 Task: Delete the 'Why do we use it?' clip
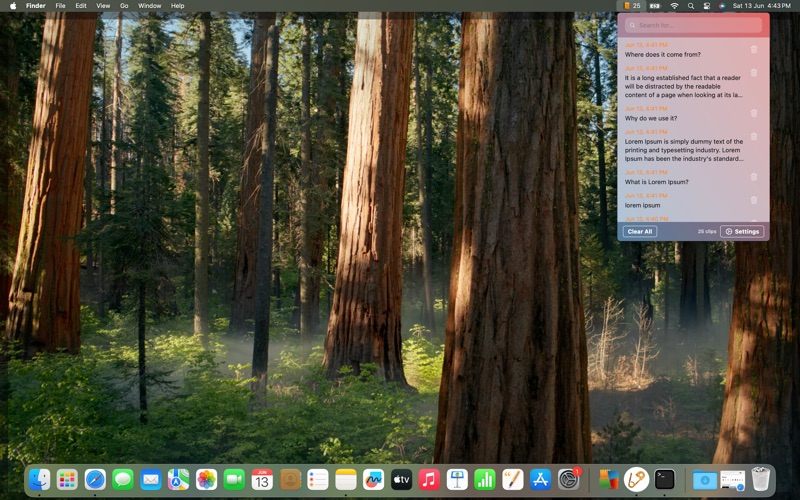(754, 113)
